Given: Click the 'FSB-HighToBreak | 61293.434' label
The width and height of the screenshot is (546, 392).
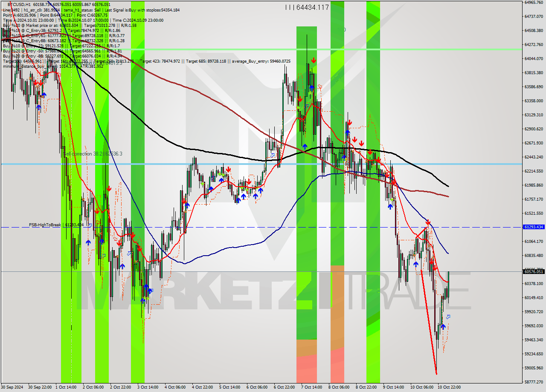Looking at the screenshot, I should pyautogui.click(x=56, y=225).
